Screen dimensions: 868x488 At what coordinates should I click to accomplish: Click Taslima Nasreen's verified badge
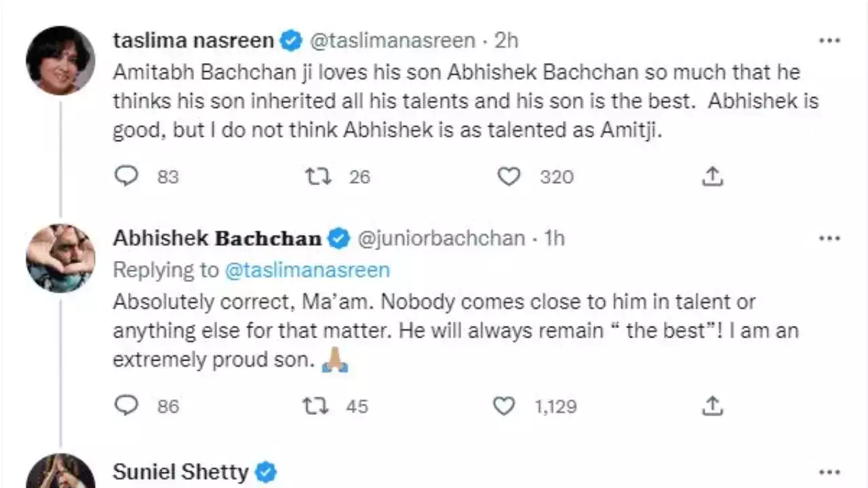coord(291,40)
